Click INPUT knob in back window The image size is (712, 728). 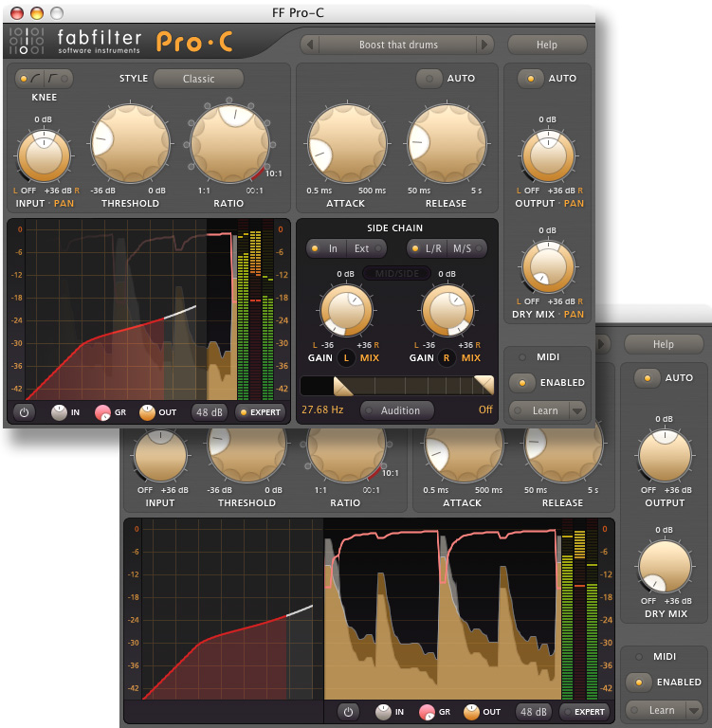(x=160, y=455)
